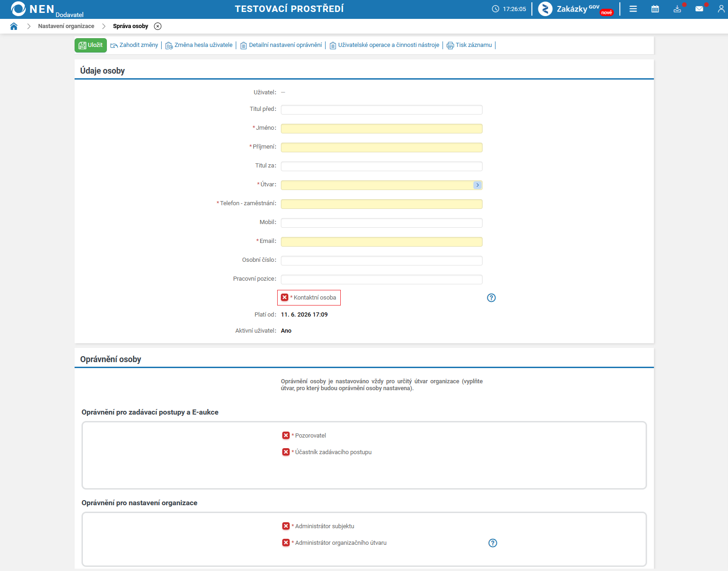Click breadcrumb chevron before Správa osoby
This screenshot has height=571, width=728.
(104, 26)
